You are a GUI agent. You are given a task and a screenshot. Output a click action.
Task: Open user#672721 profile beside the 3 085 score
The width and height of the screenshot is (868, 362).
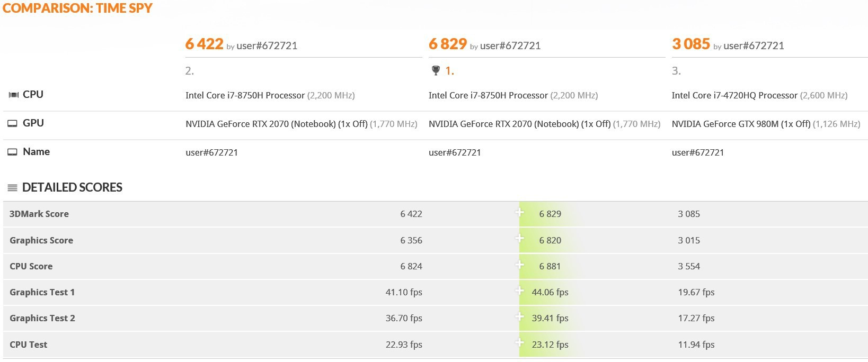[x=754, y=46]
